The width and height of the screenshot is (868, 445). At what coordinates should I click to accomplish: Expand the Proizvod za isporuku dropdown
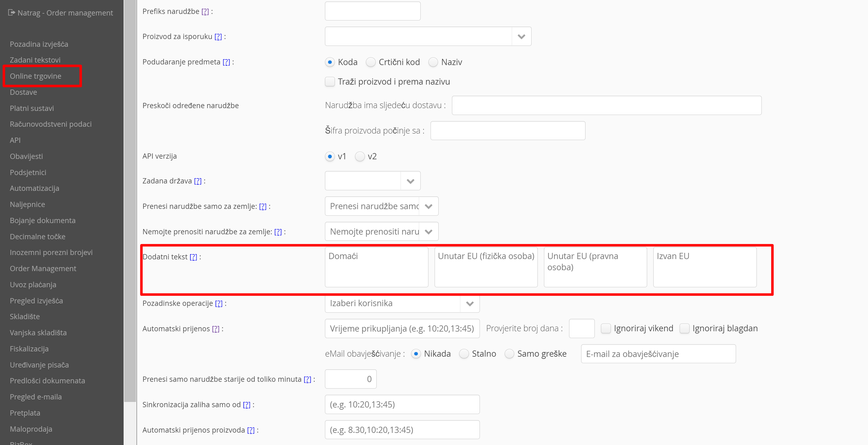(x=521, y=36)
